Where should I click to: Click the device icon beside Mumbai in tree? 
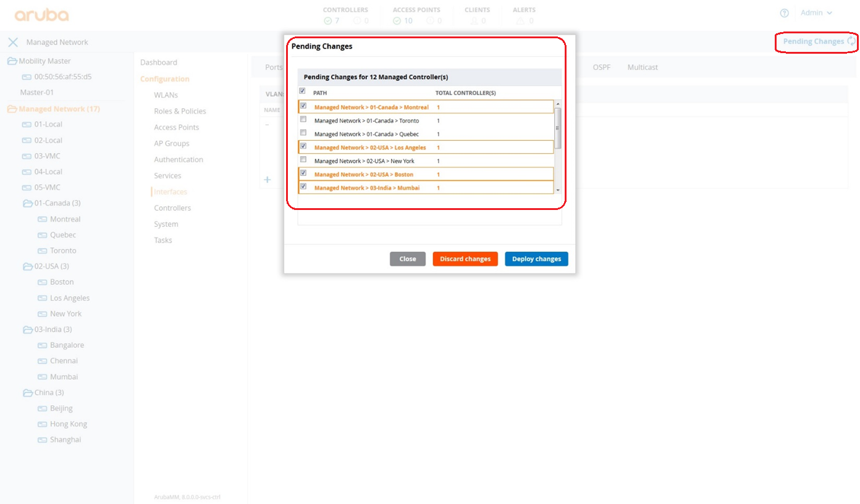42,377
